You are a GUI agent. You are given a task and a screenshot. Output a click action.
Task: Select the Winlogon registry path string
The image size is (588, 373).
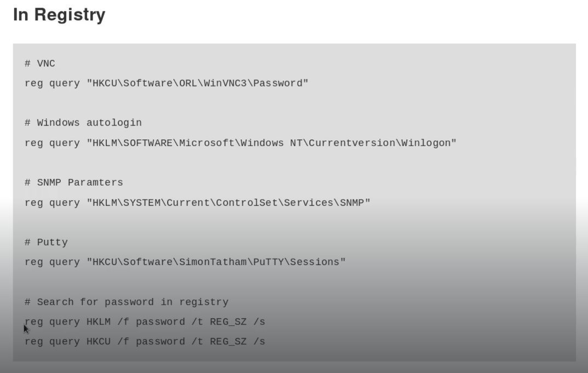click(x=271, y=143)
